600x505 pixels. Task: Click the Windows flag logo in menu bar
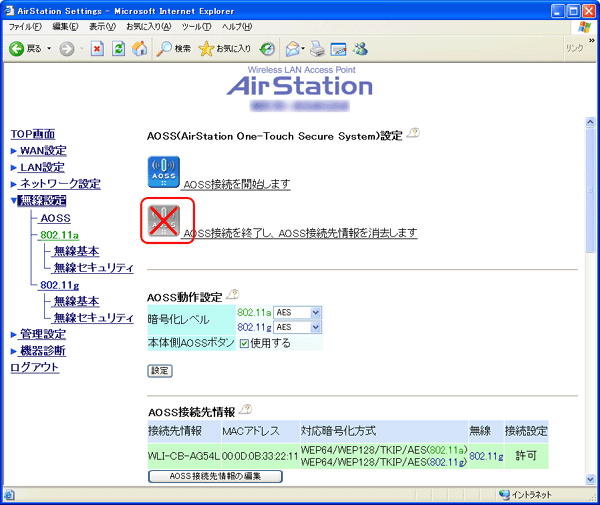pyautogui.click(x=585, y=27)
